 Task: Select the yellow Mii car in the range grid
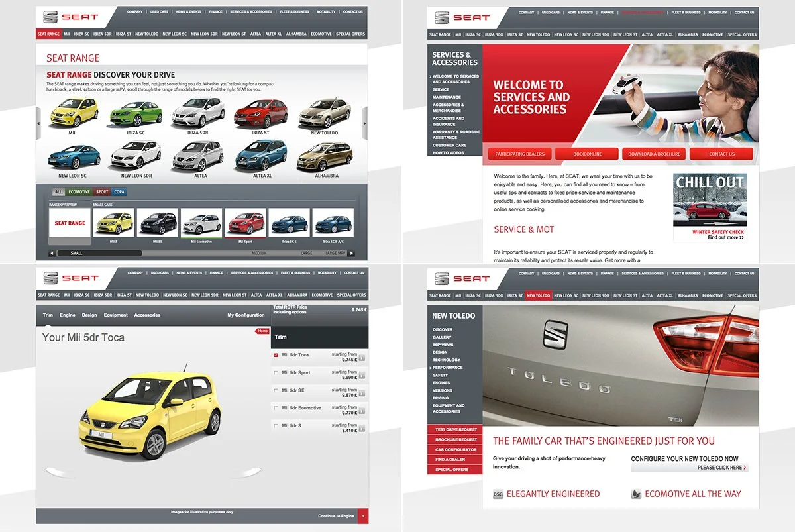pyautogui.click(x=74, y=113)
